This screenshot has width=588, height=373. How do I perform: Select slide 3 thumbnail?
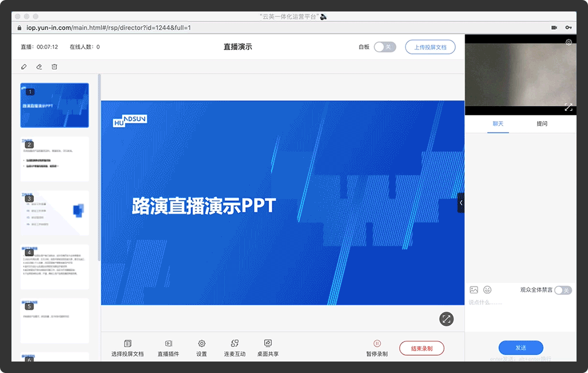(55, 213)
